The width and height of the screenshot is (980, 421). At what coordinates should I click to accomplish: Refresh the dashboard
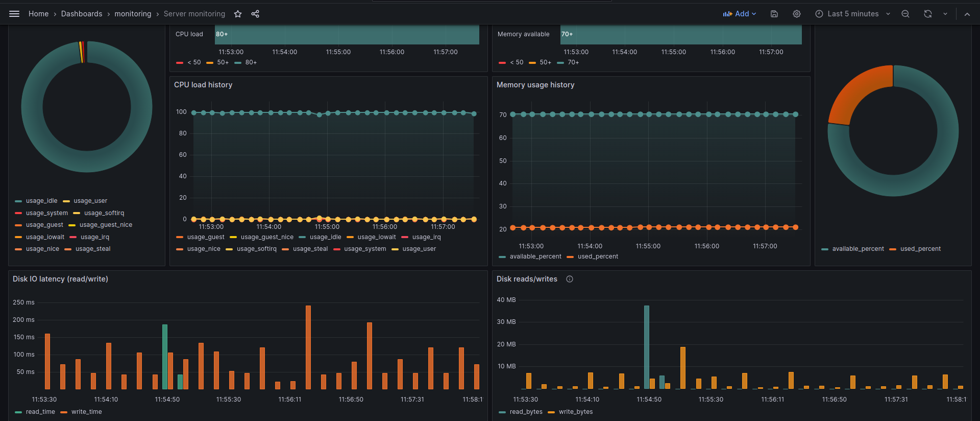[x=928, y=14]
